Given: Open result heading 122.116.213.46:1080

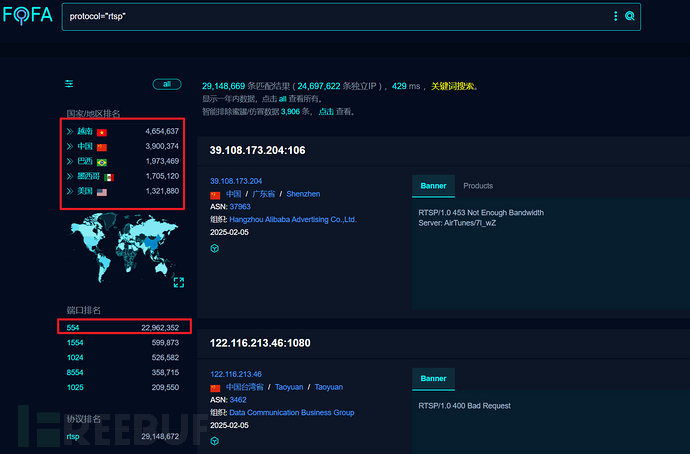Looking at the screenshot, I should click(260, 343).
